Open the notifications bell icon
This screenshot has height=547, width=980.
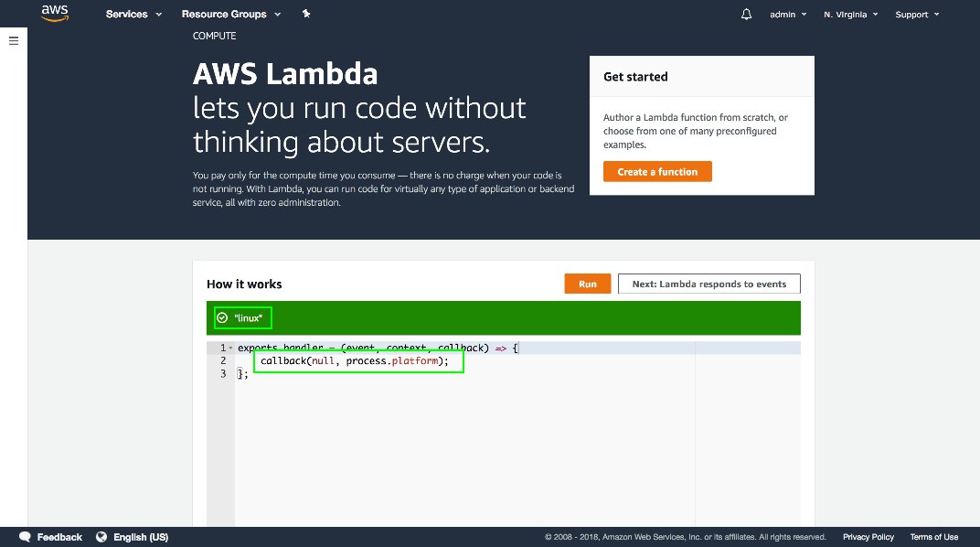pos(747,15)
